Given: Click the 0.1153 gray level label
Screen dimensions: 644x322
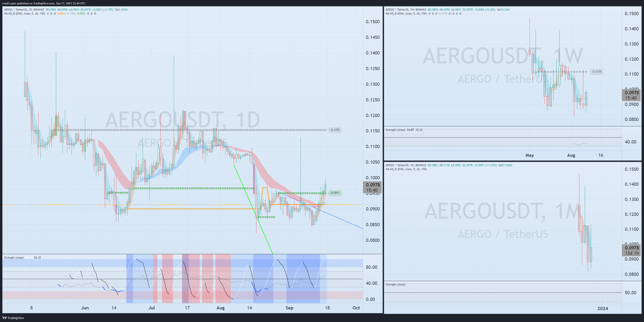Looking at the screenshot, I should 335,130.
